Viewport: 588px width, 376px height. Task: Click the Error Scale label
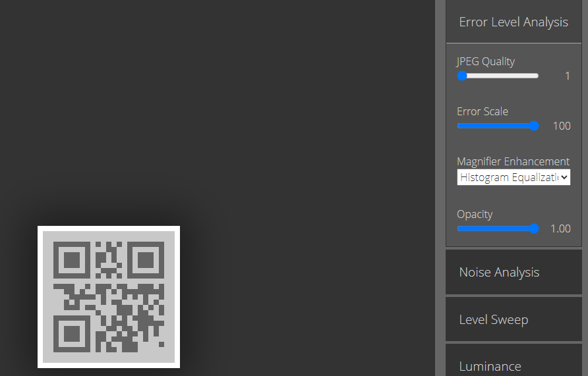click(483, 111)
